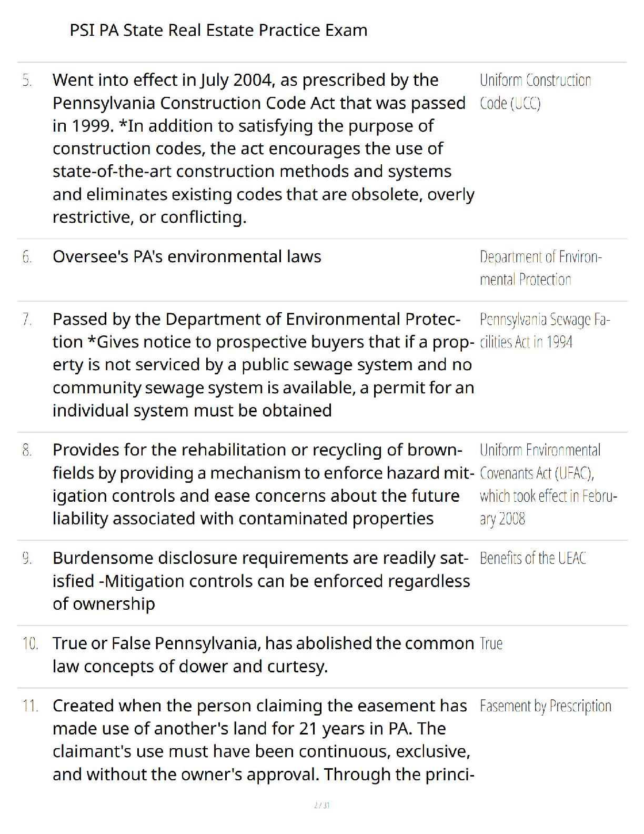Select the Benefits of the UEAC answer
This screenshot has width=644, height=834.
(x=533, y=558)
